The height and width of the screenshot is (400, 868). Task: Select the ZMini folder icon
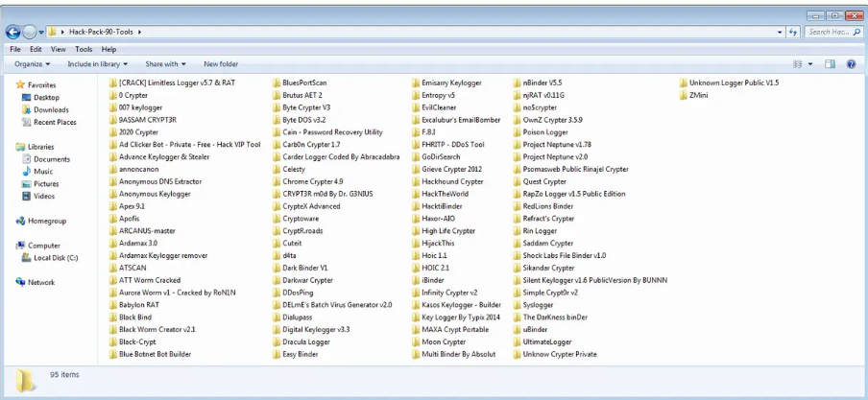pos(685,95)
